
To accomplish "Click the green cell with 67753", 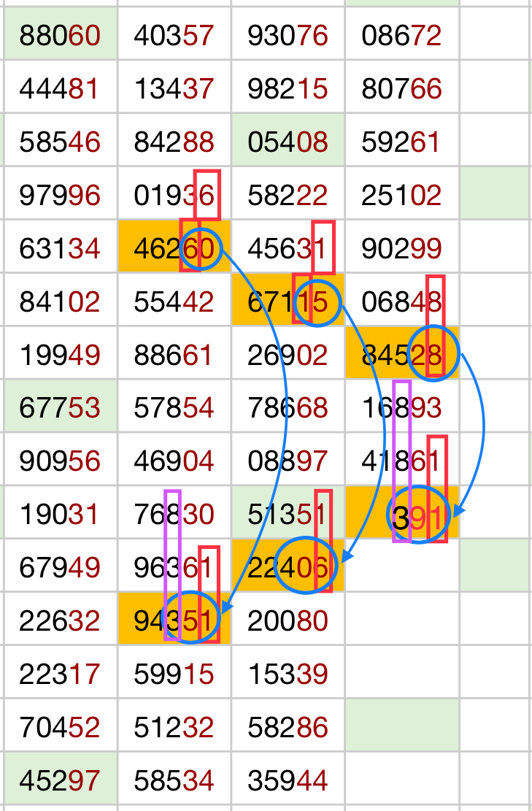I will (60, 407).
